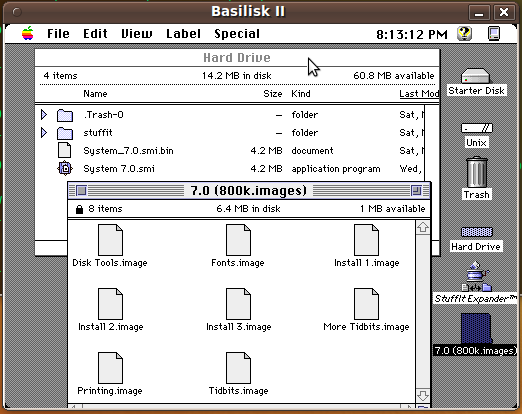
Task: Click the 'application program' kind text
Action: pos(336,169)
